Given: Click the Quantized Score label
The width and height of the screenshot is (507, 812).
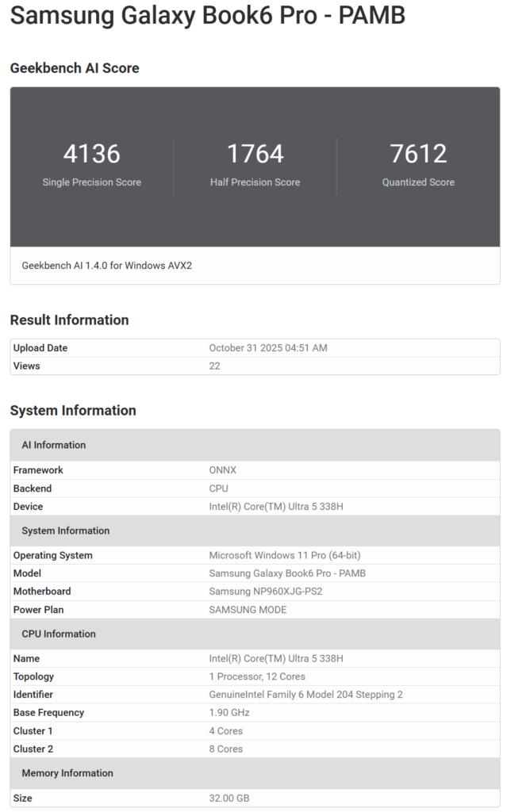Looking at the screenshot, I should click(x=418, y=182).
